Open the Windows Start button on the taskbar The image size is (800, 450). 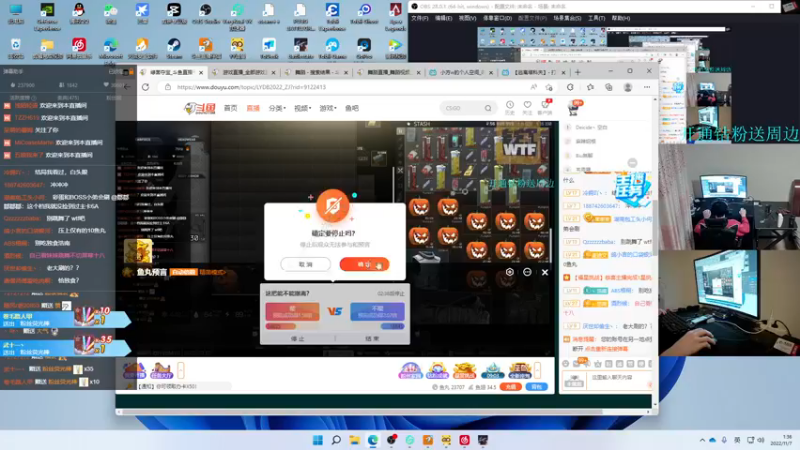pyautogui.click(x=317, y=440)
